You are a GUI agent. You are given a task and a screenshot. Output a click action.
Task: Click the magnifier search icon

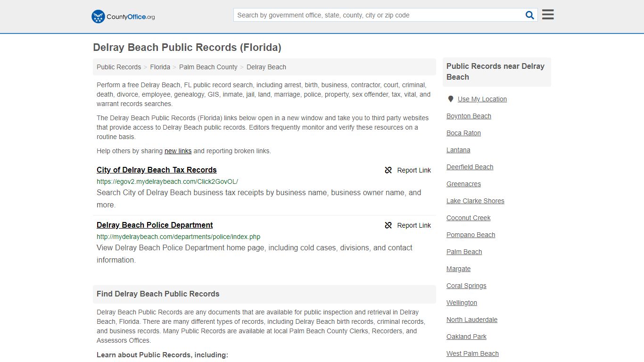pos(530,15)
